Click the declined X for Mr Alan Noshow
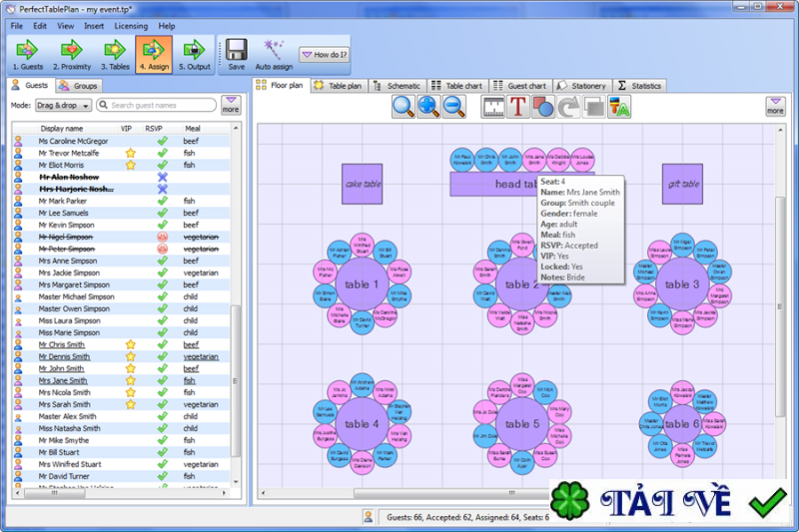The image size is (799, 532). (x=162, y=177)
